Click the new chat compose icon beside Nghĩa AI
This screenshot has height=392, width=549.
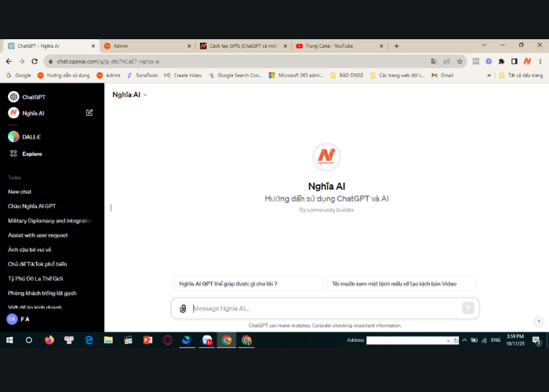tap(89, 113)
